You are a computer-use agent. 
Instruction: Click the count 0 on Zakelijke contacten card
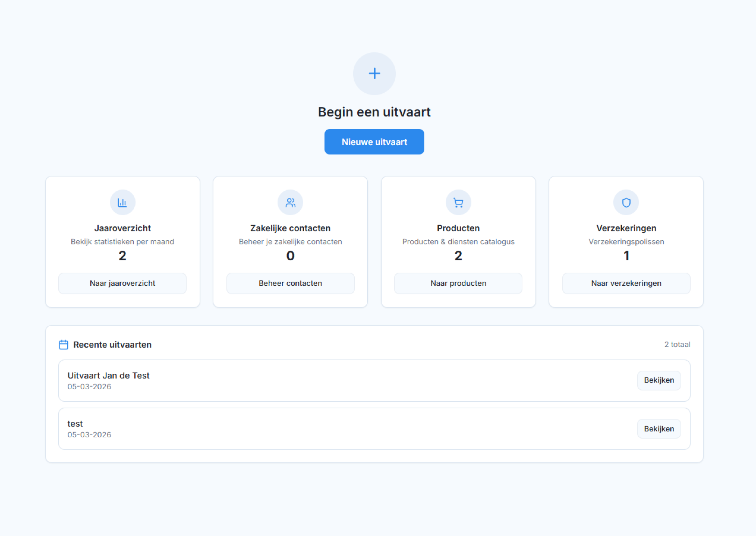point(290,256)
